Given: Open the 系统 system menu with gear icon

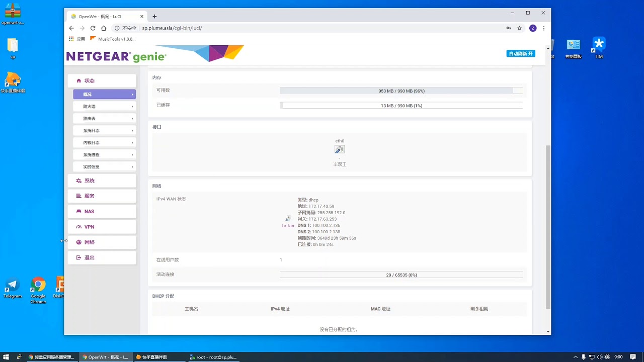Looking at the screenshot, I should (x=102, y=180).
